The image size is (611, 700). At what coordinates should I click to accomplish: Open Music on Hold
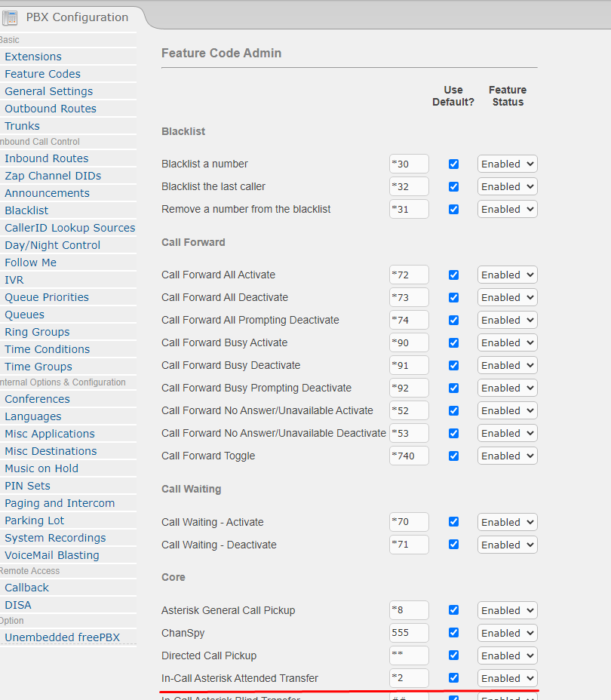(41, 468)
